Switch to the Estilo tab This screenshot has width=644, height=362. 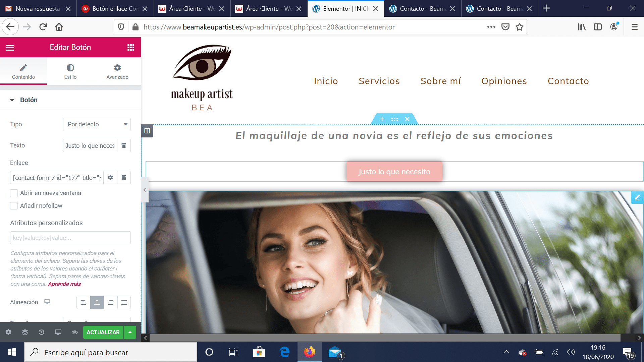tap(70, 71)
